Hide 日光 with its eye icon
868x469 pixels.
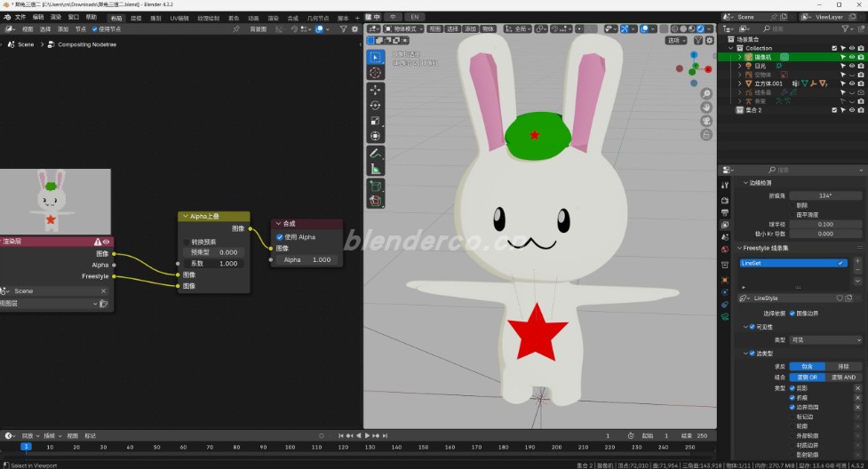click(x=852, y=66)
